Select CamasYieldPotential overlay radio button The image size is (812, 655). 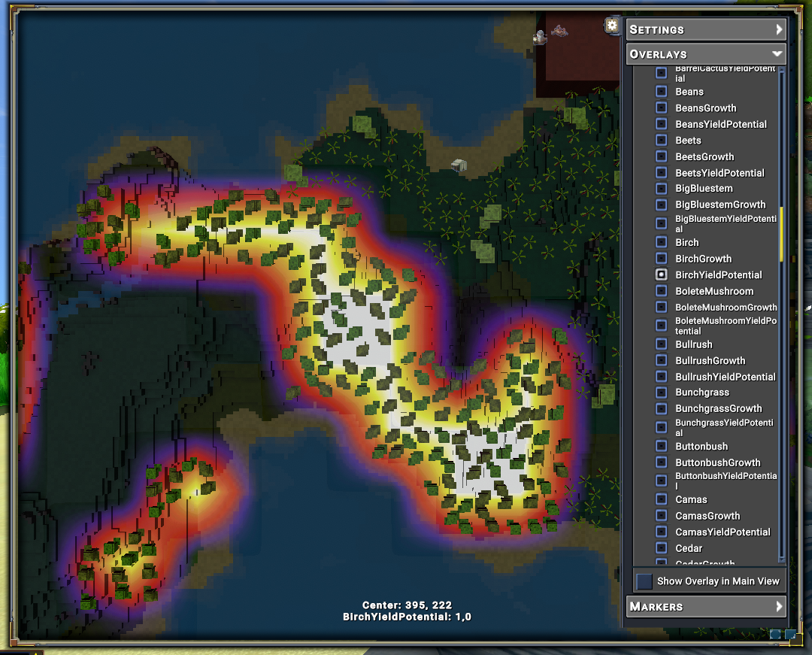pyautogui.click(x=662, y=532)
